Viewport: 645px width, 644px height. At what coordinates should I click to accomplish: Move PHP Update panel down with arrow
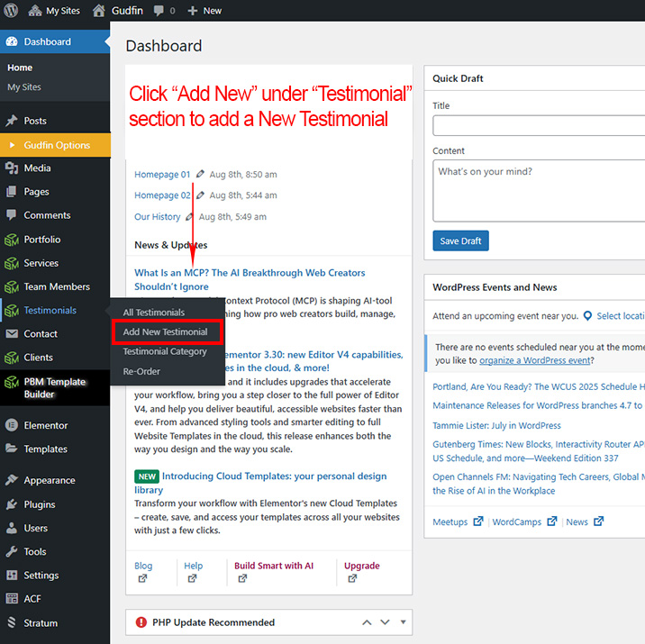[385, 622]
